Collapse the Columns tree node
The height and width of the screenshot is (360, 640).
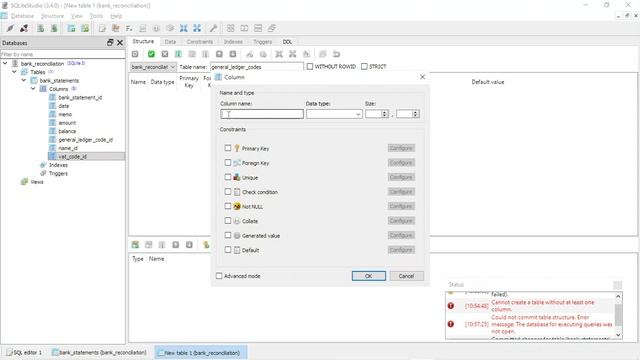point(33,89)
